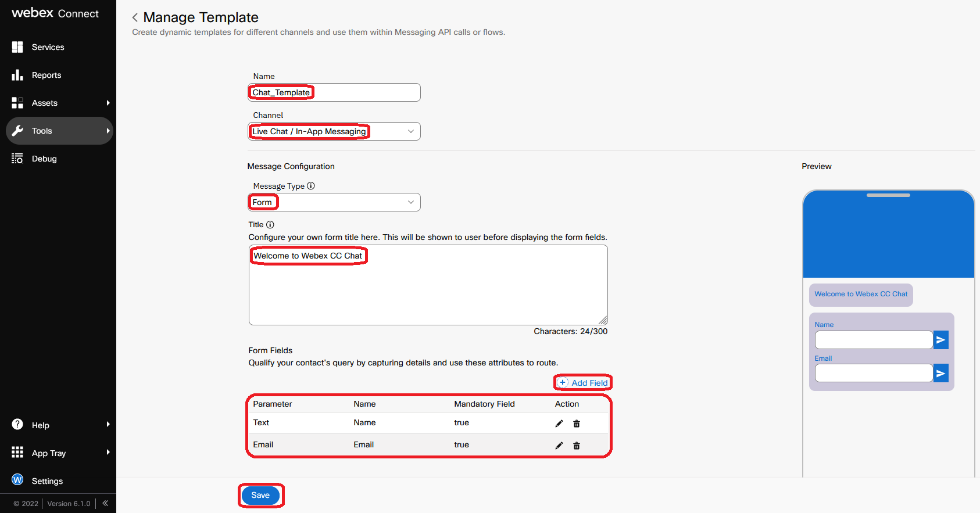Go back using the arrow beside Manage Template
Viewport: 980px width, 513px height.
(x=135, y=17)
